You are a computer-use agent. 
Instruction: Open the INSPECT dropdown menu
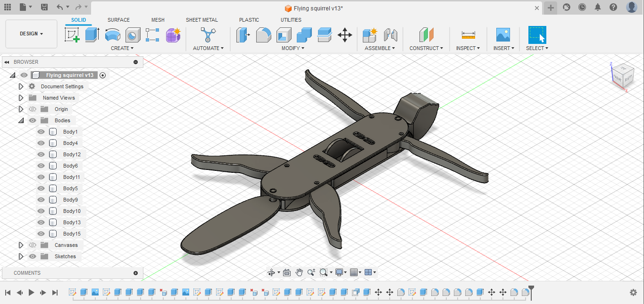tap(468, 48)
